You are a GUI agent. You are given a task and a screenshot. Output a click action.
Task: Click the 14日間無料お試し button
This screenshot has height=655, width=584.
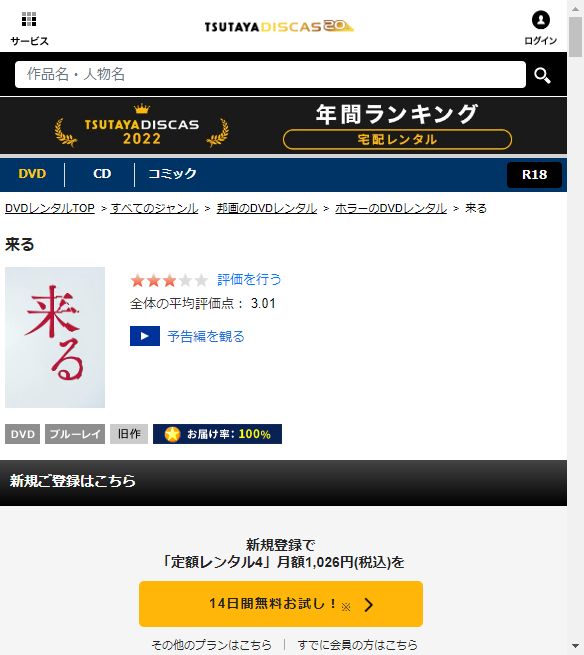pyautogui.click(x=281, y=604)
